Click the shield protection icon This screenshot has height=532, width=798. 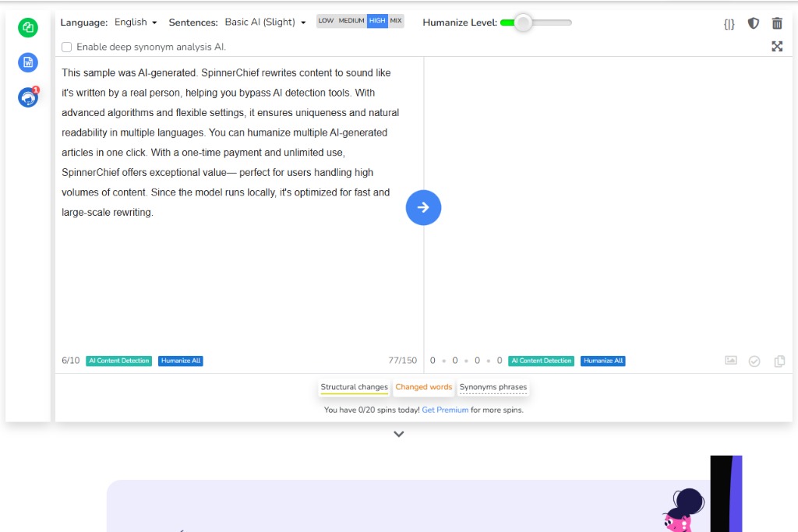[753, 23]
